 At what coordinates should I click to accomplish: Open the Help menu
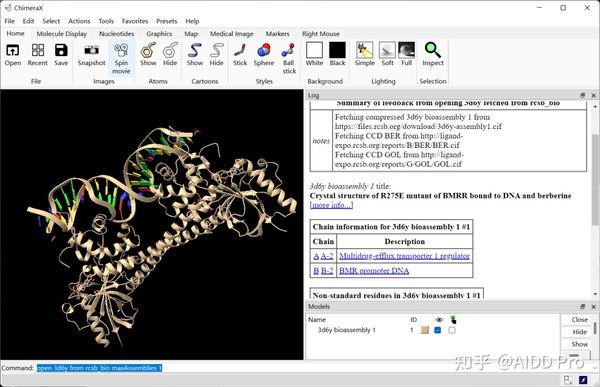tap(192, 21)
